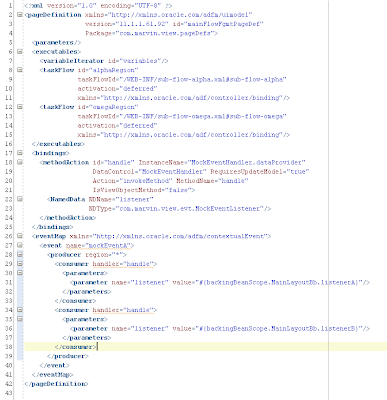Place cursor in the xml version declaration
387x400 pixels.
click(x=98, y=6)
